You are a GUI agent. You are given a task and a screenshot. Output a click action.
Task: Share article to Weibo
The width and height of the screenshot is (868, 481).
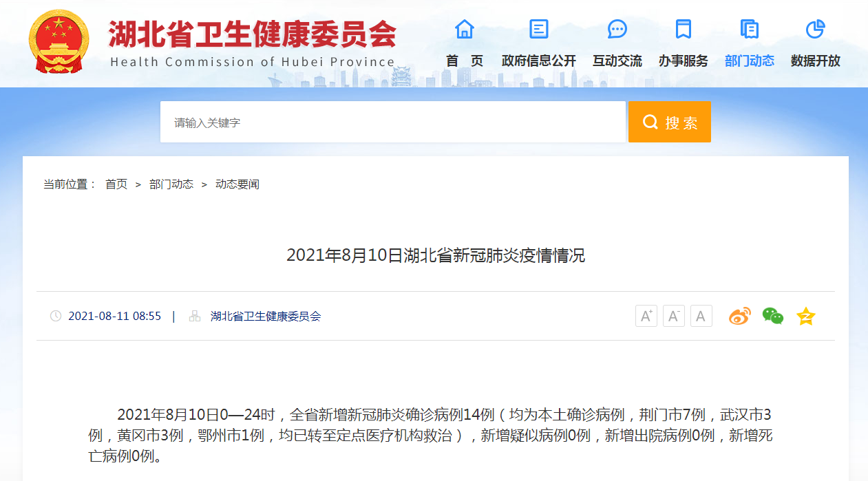click(x=740, y=316)
